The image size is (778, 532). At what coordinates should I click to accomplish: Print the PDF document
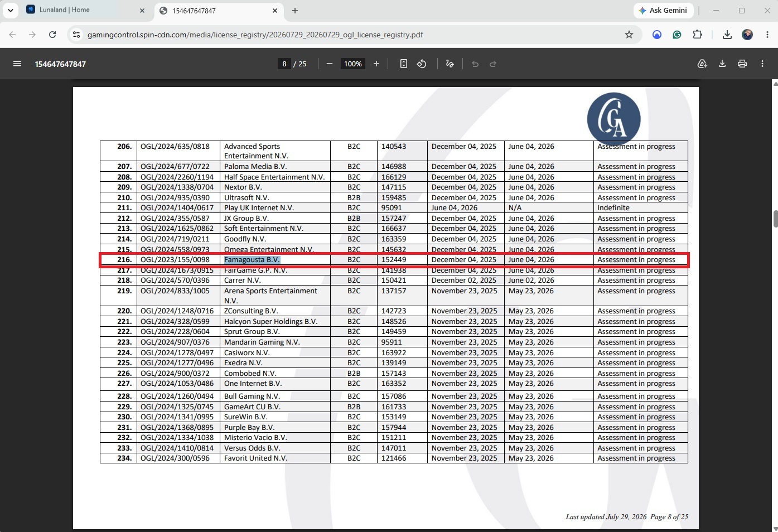742,64
